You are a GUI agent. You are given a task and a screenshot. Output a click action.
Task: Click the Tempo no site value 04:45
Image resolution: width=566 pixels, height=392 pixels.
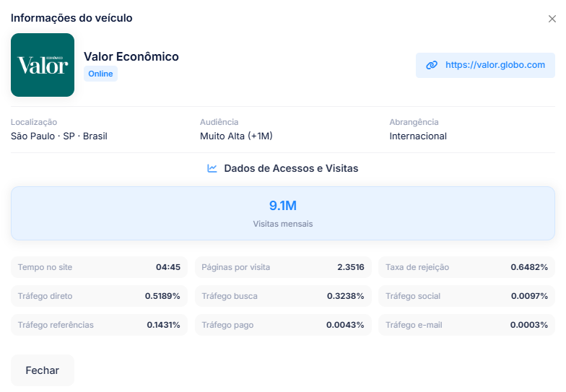pyautogui.click(x=168, y=267)
